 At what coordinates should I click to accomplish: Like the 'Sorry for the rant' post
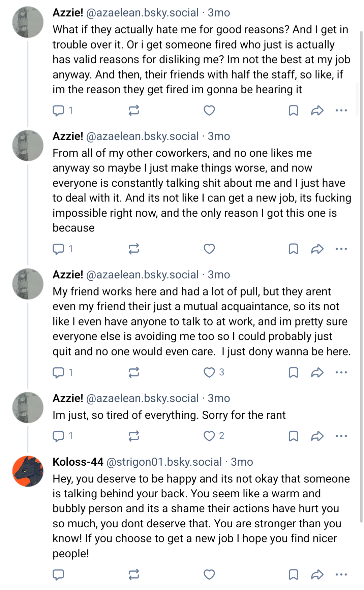(x=209, y=436)
